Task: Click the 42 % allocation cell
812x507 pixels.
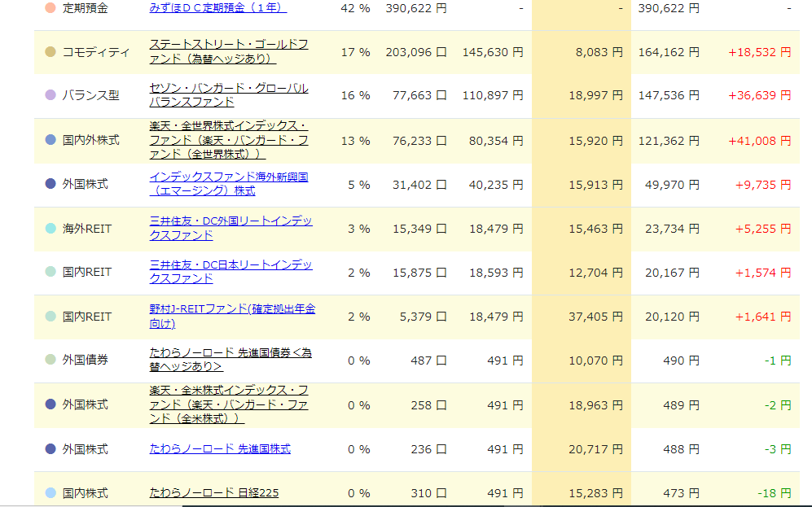Action: click(x=355, y=8)
